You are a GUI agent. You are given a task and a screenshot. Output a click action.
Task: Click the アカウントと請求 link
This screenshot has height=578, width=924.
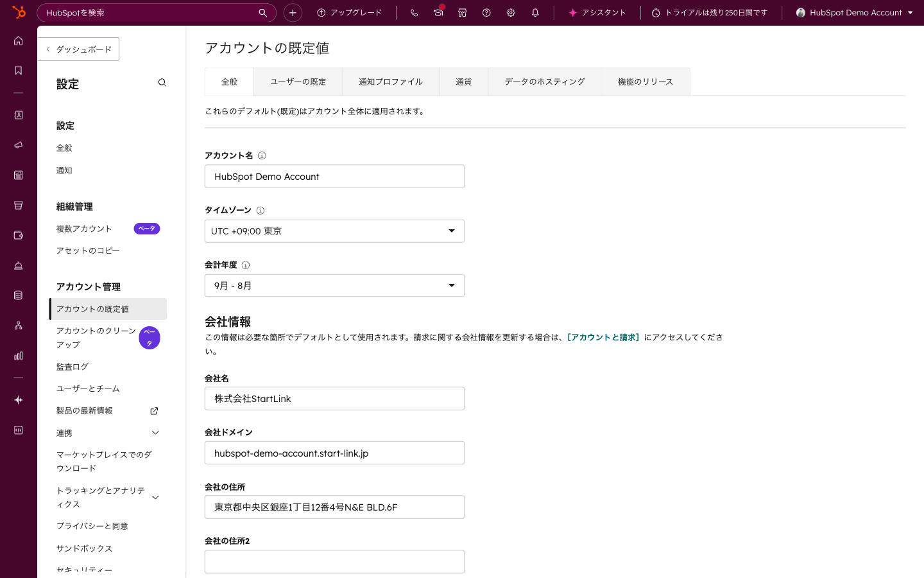point(603,337)
